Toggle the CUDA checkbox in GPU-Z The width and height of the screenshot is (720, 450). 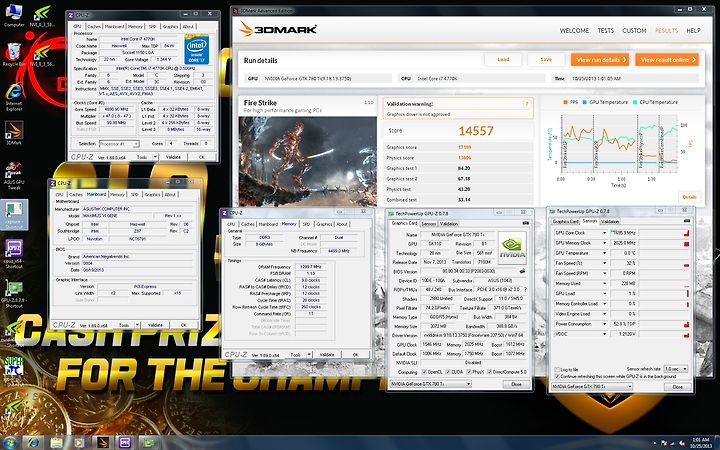[x=448, y=372]
